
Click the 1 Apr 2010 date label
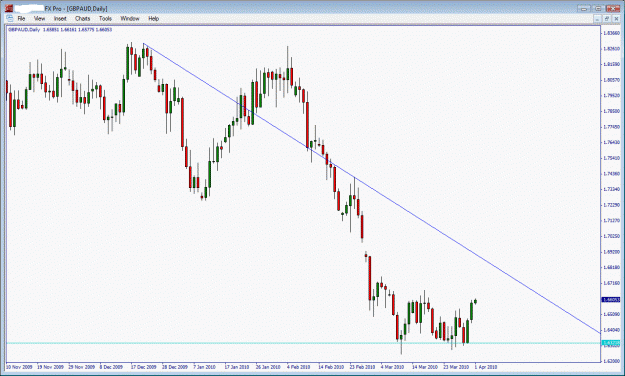tap(485, 367)
